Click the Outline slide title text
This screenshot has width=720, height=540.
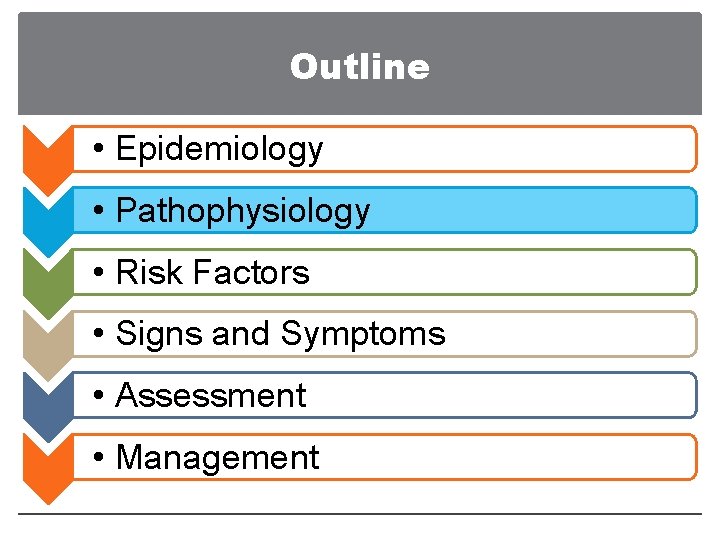pyautogui.click(x=360, y=67)
